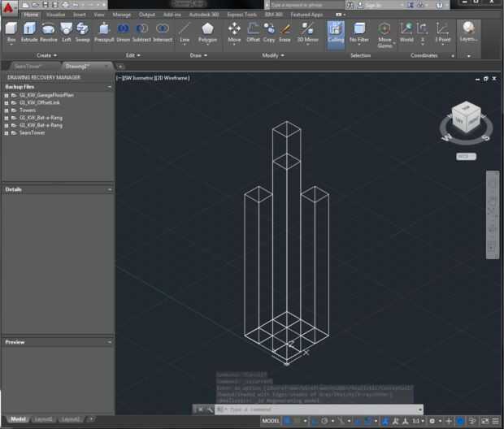Click the solid Union icon
Screen dimensions: 504x429
123,29
